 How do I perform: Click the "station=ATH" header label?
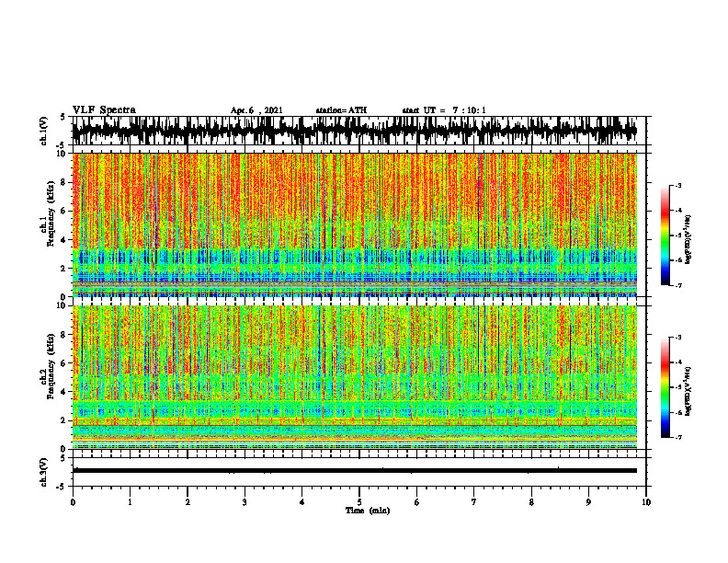click(341, 110)
